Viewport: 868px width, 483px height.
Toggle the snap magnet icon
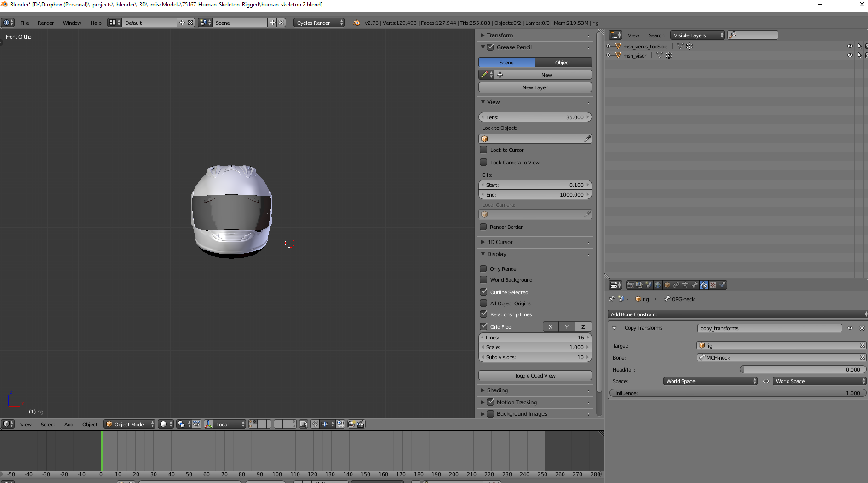coord(315,424)
